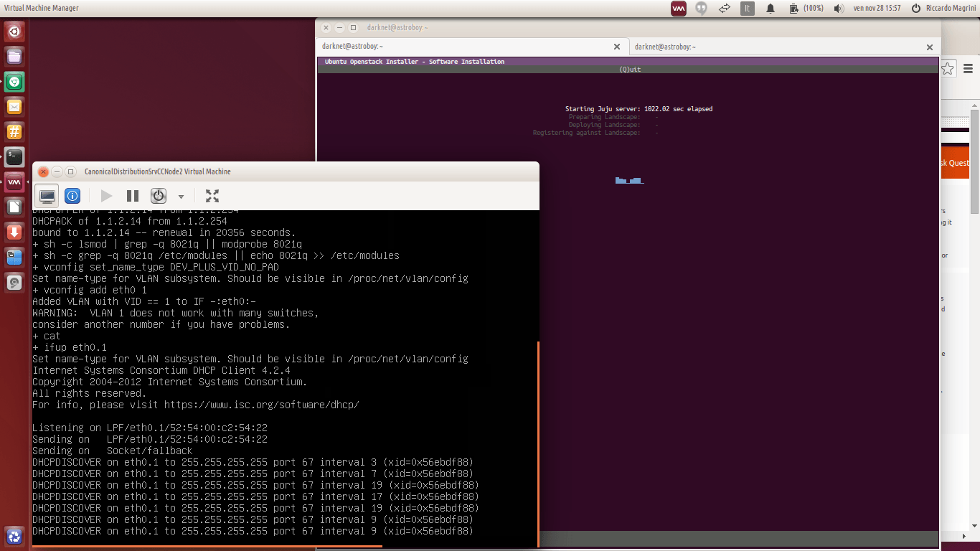Click the '+ ifup eth0.1' console line
Image resolution: width=980 pixels, height=551 pixels.
coord(70,347)
